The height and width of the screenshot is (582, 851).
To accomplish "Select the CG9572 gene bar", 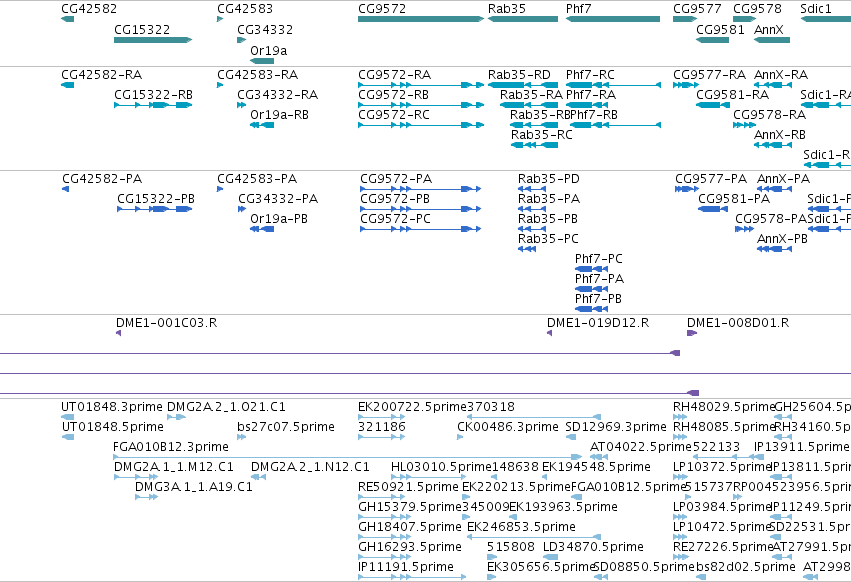I will (421, 19).
